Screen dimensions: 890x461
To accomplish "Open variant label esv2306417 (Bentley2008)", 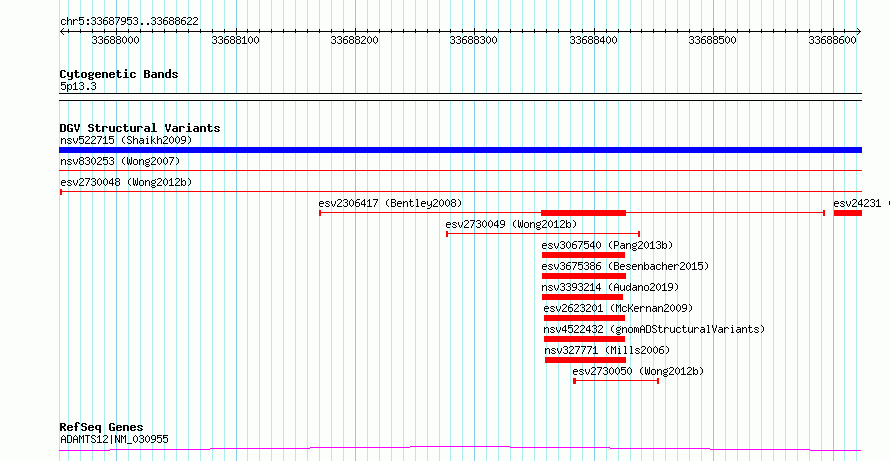I will (391, 203).
